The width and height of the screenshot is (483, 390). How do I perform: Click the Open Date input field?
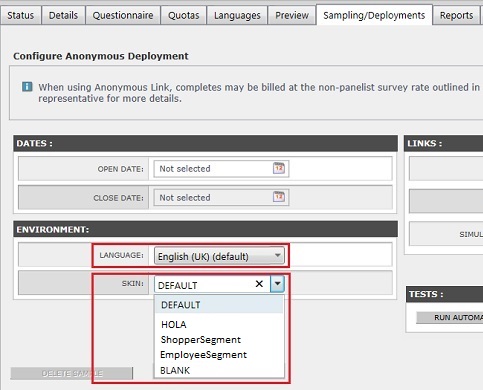pos(221,169)
